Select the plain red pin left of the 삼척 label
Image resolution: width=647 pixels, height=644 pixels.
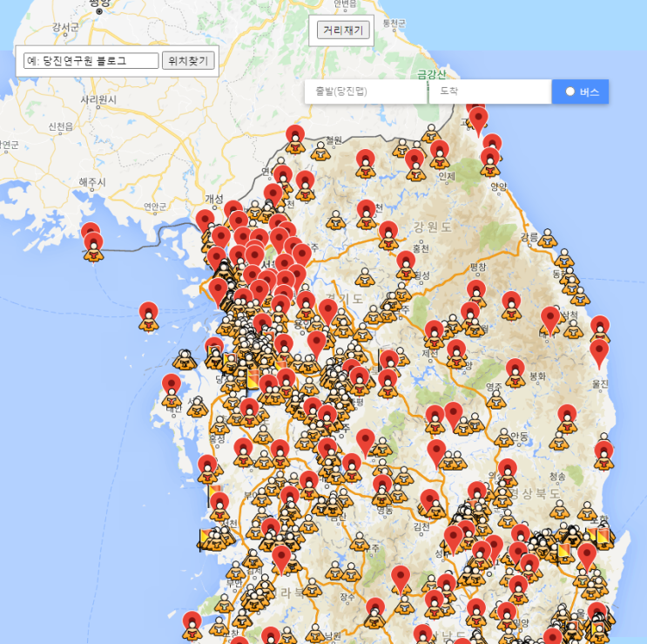(550, 322)
